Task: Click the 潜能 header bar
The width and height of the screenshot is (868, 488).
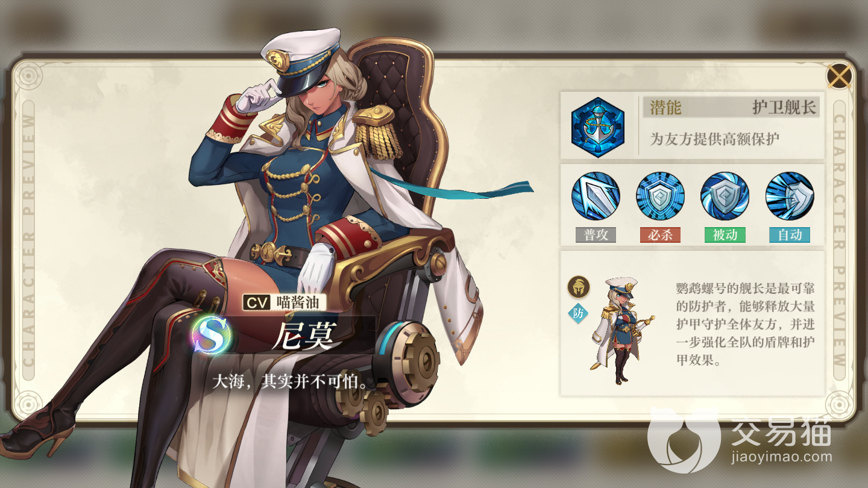Action: pyautogui.click(x=732, y=107)
